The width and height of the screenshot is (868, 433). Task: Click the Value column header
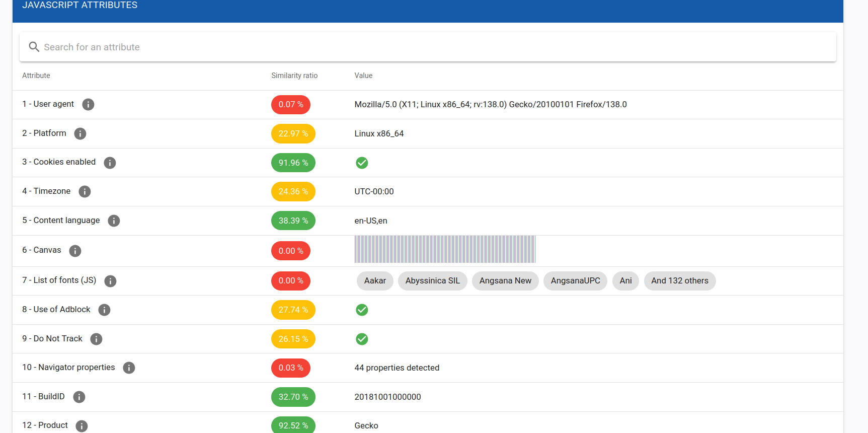click(363, 76)
